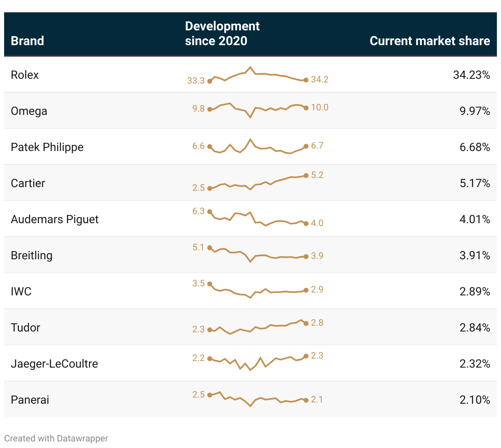Image resolution: width=501 pixels, height=448 pixels.
Task: Click the Breitling sparkline start label 5.1
Action: click(198, 247)
